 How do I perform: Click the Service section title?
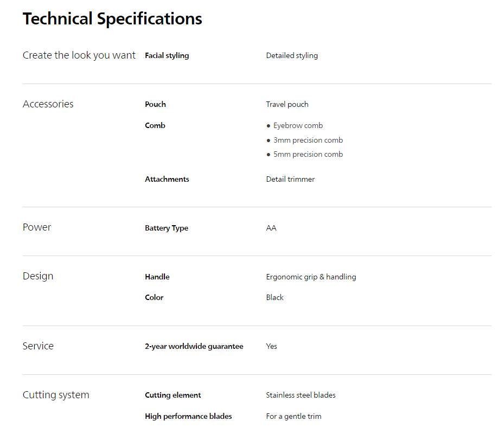click(x=38, y=346)
